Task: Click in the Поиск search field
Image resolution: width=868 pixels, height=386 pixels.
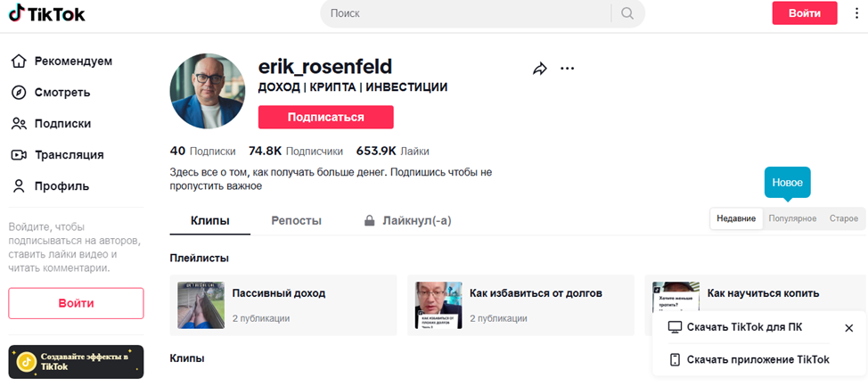Action: (x=463, y=13)
